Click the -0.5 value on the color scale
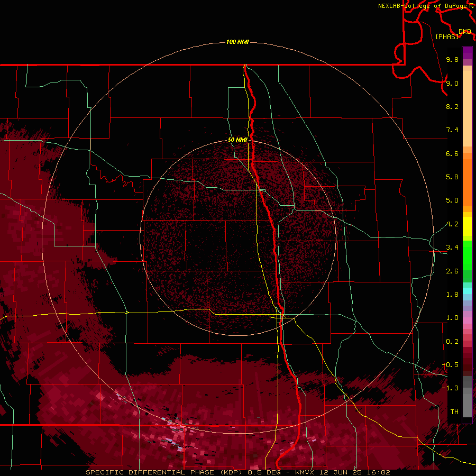This screenshot has height=476, width=476. 450,365
